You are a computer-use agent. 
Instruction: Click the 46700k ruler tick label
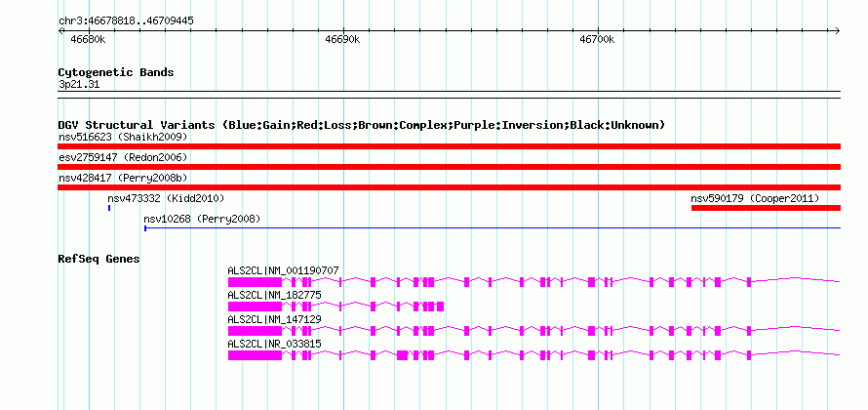[597, 40]
